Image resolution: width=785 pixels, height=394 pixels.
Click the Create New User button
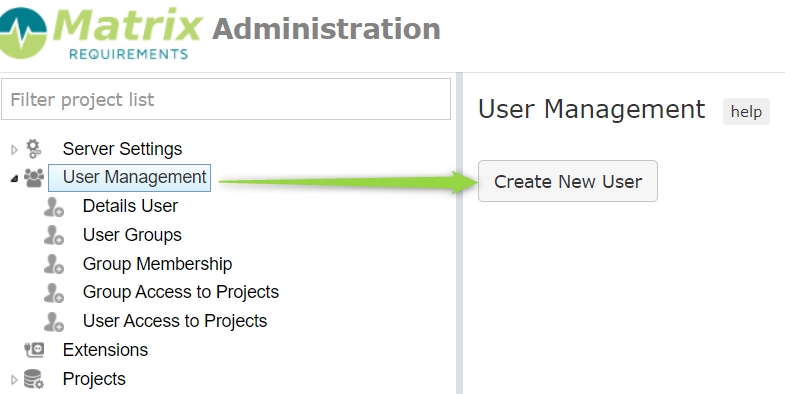pyautogui.click(x=568, y=181)
